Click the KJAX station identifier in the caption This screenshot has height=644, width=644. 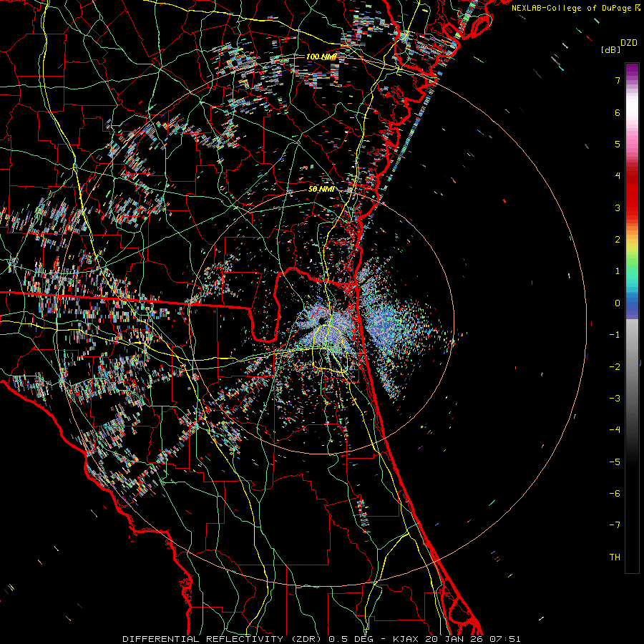[405, 639]
